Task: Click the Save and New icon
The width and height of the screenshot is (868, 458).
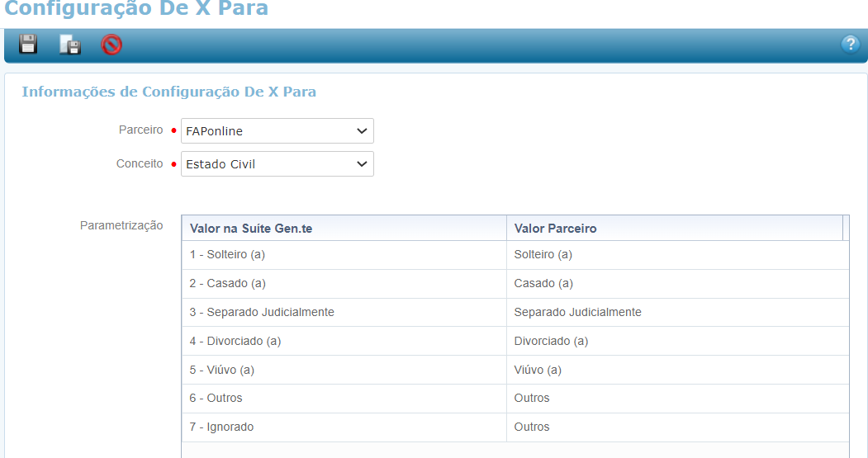Action: pyautogui.click(x=70, y=45)
